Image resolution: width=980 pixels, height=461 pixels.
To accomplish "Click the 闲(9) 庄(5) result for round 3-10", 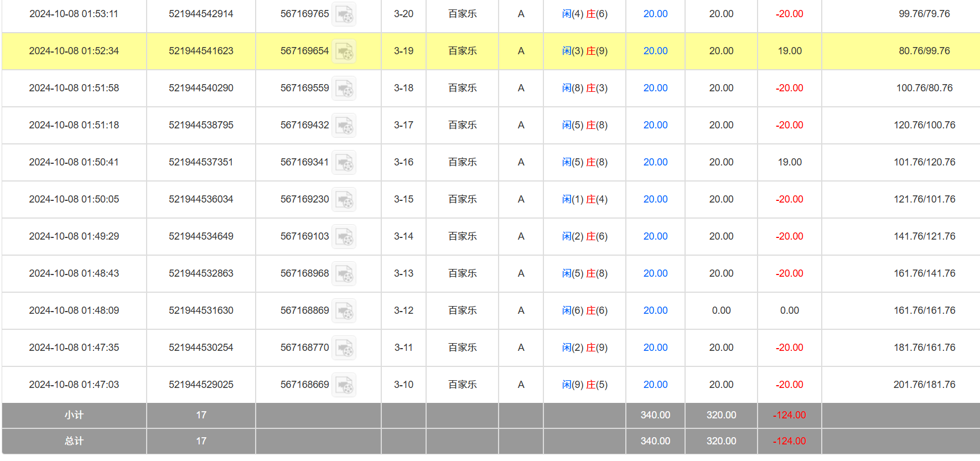I will pyautogui.click(x=584, y=385).
